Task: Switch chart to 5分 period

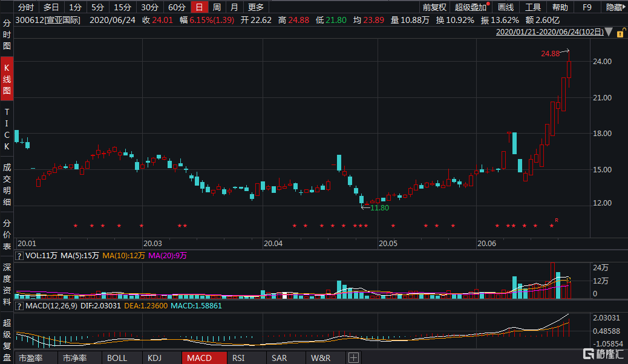Action: pos(98,7)
